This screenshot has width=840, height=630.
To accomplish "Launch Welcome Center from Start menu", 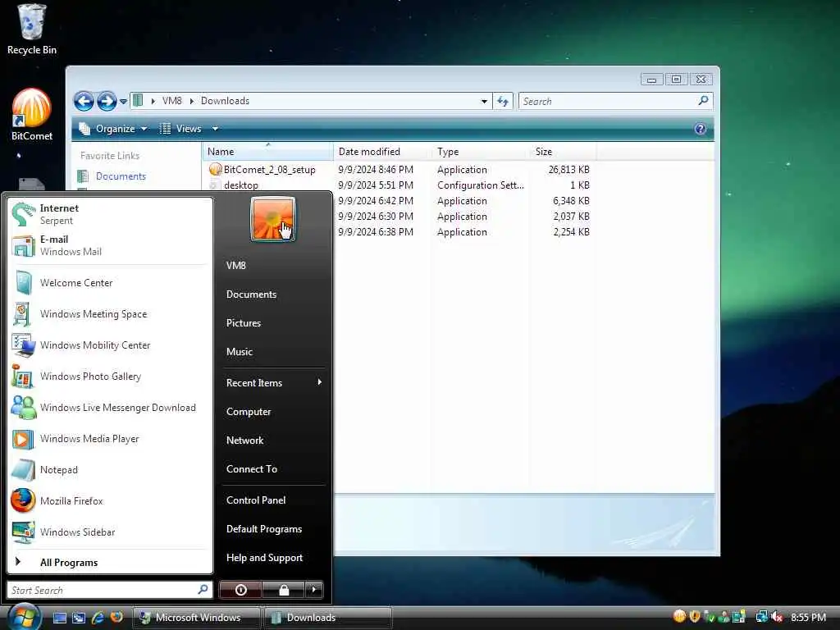I will coord(110,283).
